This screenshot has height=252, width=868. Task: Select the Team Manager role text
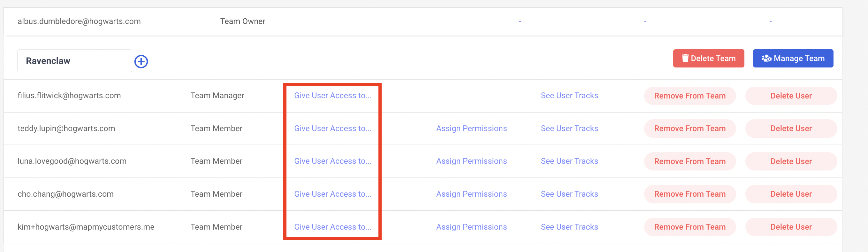pos(217,96)
